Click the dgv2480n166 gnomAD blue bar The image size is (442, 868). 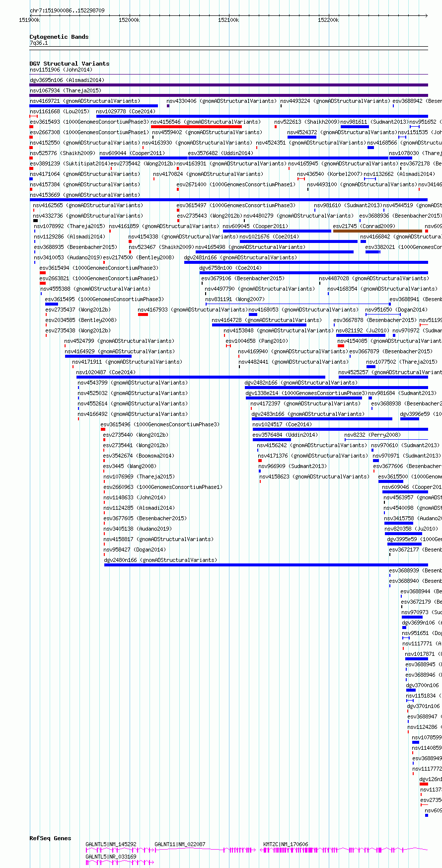(x=266, y=565)
